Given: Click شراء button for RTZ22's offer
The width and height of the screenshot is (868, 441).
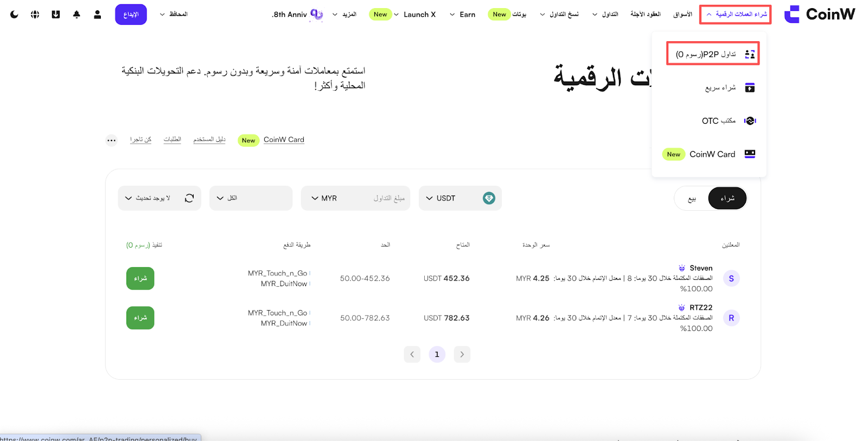Looking at the screenshot, I should [x=141, y=318].
